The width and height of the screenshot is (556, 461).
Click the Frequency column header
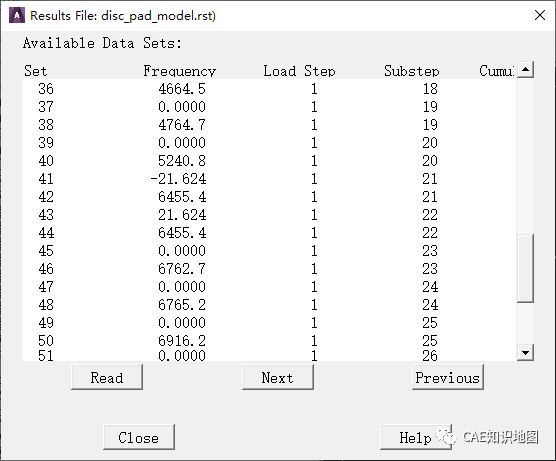tap(179, 71)
